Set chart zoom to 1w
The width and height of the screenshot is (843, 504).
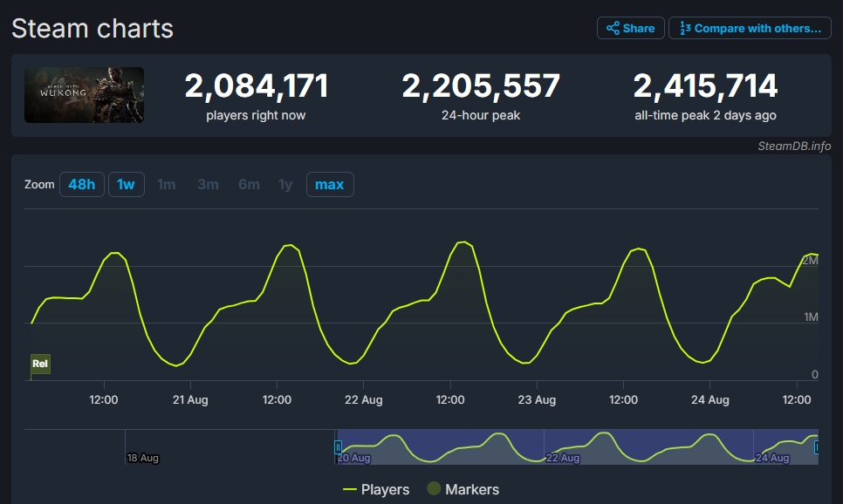127,184
